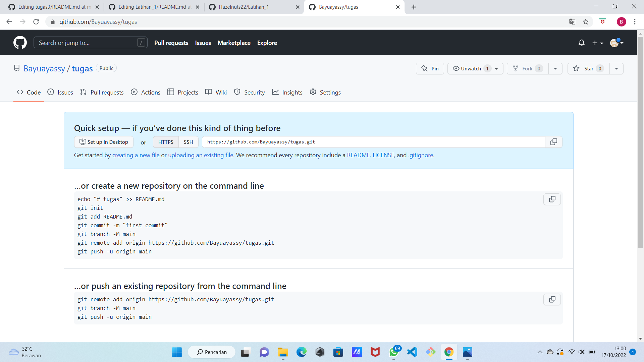
Task: Click the notifications bell icon
Action: point(581,43)
